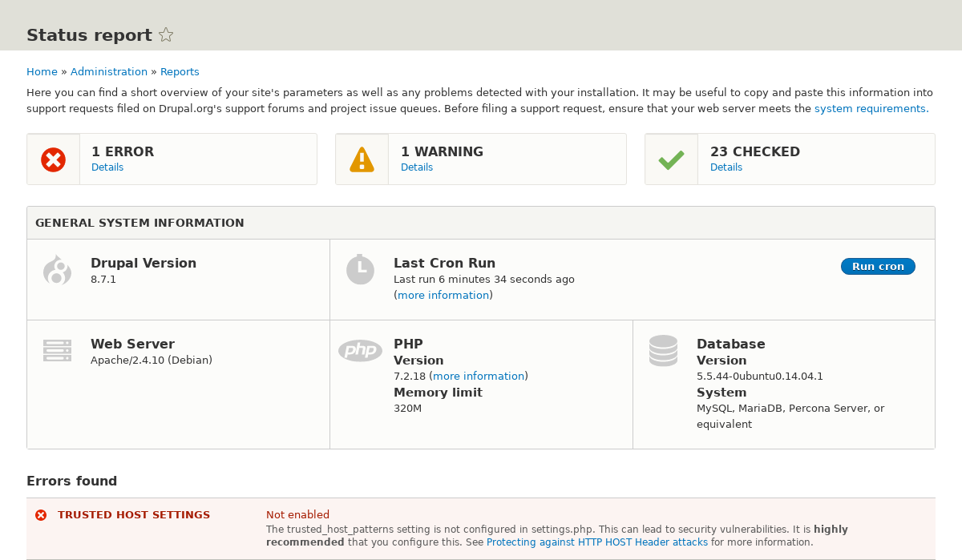Star the Status report page as favorite
Viewport: 962px width, 560px height.
click(166, 34)
